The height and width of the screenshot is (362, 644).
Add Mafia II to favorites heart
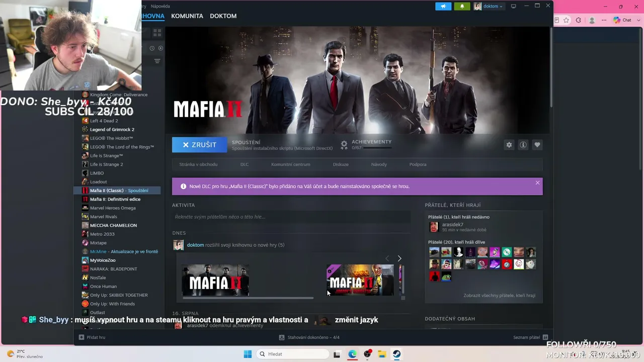click(537, 145)
